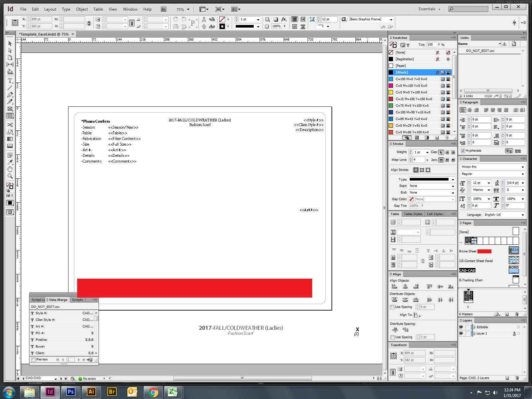Toggle lock box for Editable layer
This screenshot has width=532, height=399.
[467, 327]
